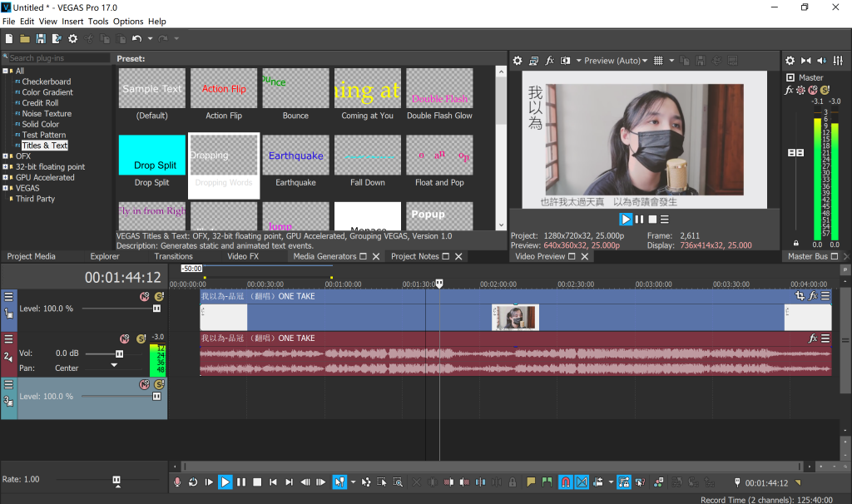Click the Record microphone icon in transport
This screenshot has width=852, height=504.
click(177, 482)
